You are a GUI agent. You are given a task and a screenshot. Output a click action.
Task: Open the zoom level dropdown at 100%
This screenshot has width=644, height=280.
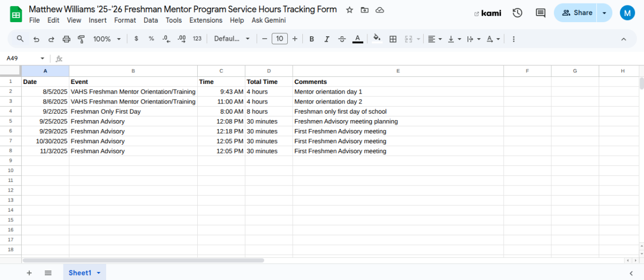pos(107,39)
